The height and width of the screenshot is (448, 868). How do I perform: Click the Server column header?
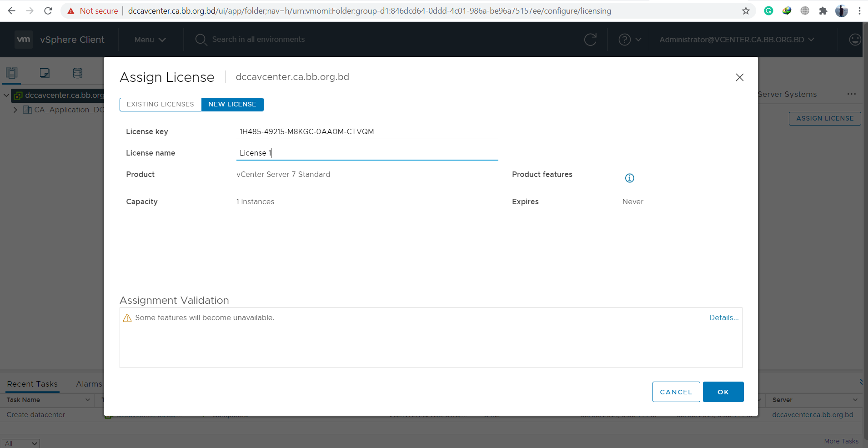point(782,400)
